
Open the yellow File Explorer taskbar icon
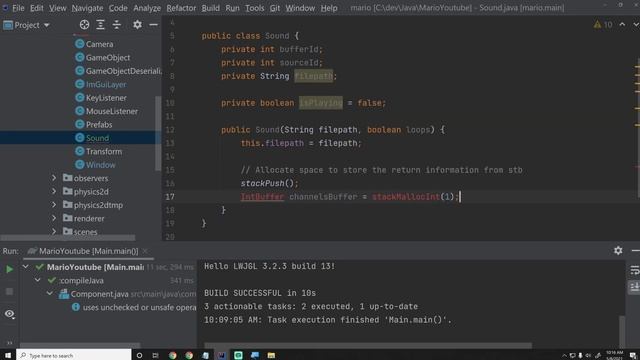(x=271, y=356)
